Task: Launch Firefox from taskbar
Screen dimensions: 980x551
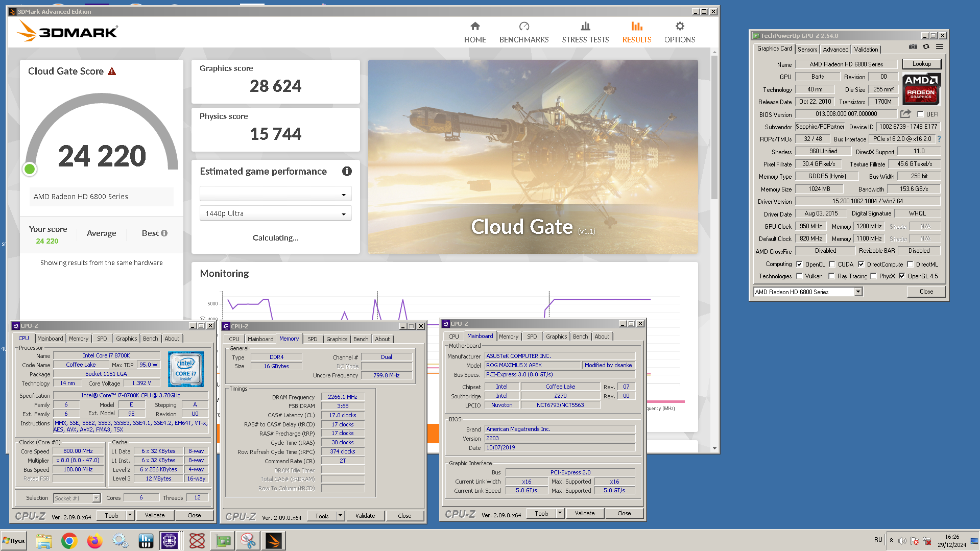Action: 95,541
